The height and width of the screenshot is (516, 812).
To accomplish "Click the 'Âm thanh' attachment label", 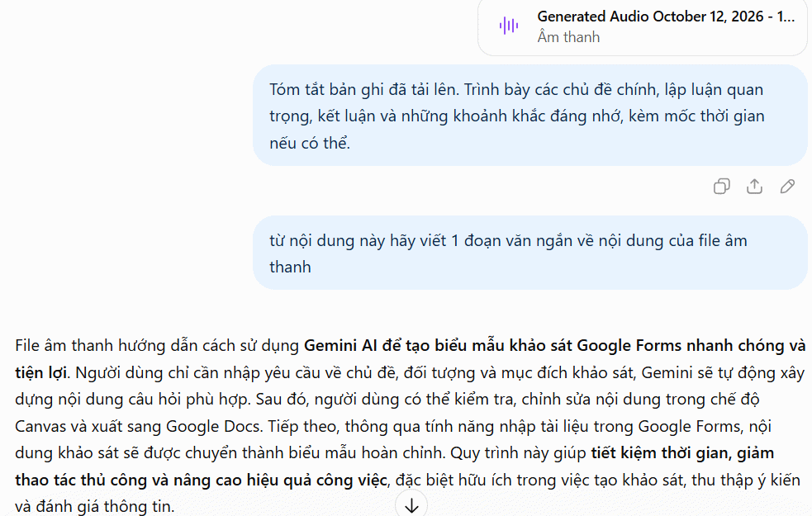I will coord(568,37).
